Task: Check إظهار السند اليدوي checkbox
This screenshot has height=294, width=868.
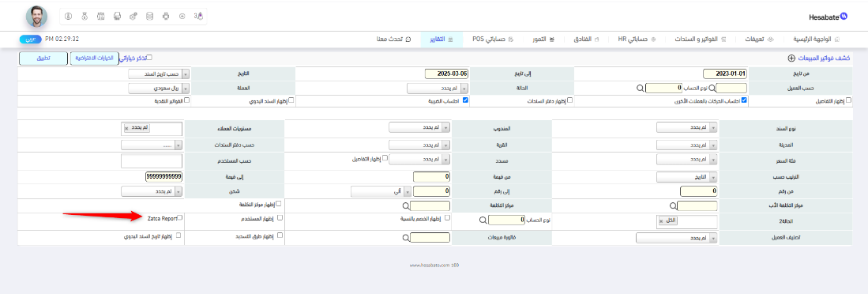Action: coord(291,100)
